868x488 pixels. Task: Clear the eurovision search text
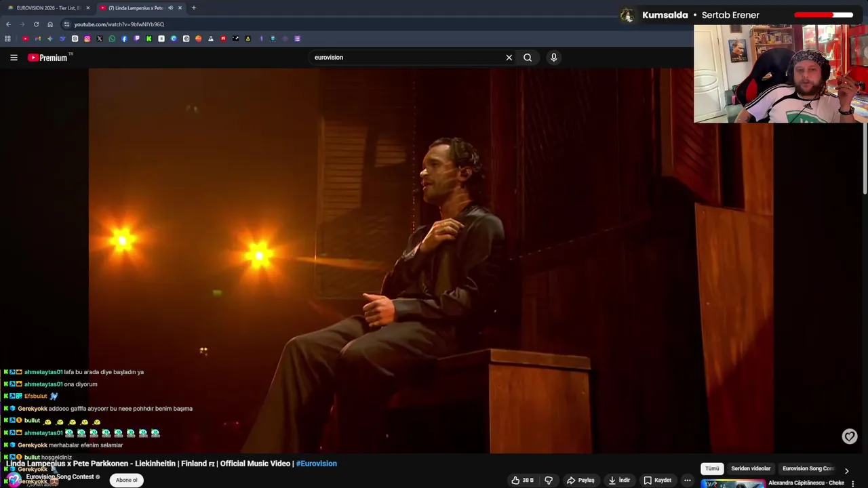509,58
